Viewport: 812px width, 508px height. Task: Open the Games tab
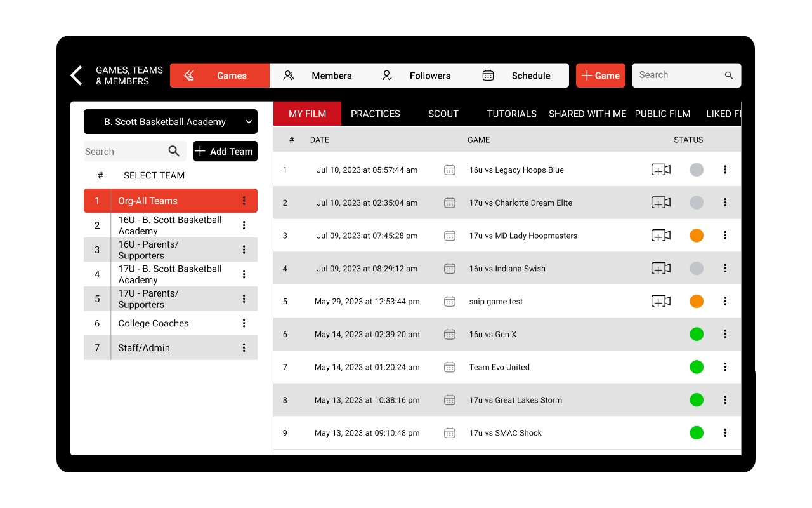(x=219, y=76)
